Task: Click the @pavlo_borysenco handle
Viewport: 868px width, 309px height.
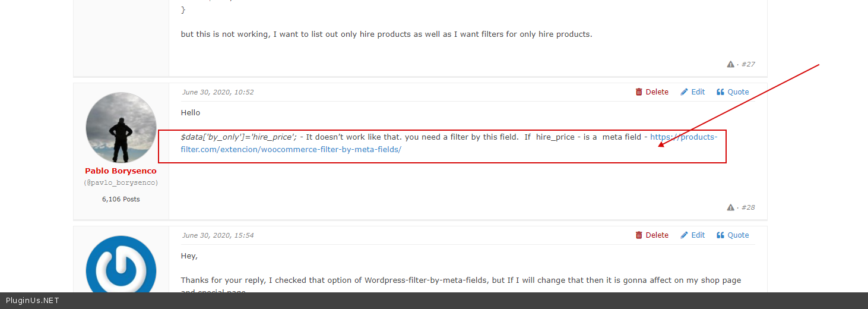Action: pyautogui.click(x=121, y=183)
